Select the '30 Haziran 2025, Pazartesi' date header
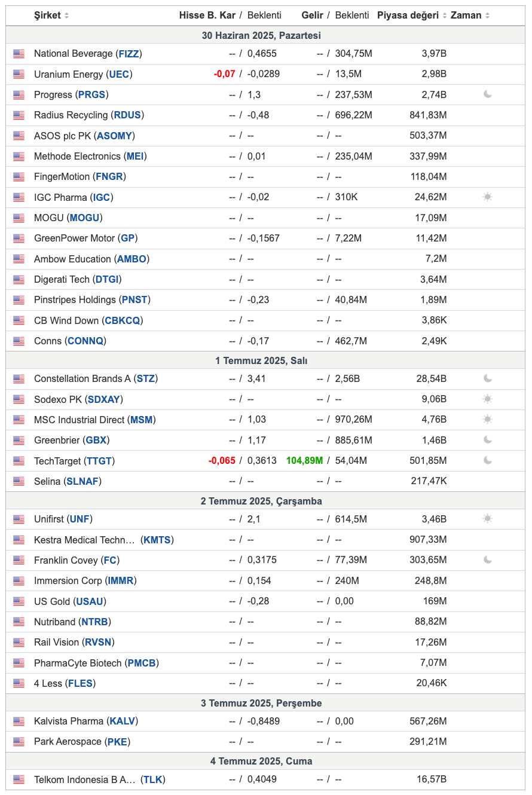 (261, 36)
